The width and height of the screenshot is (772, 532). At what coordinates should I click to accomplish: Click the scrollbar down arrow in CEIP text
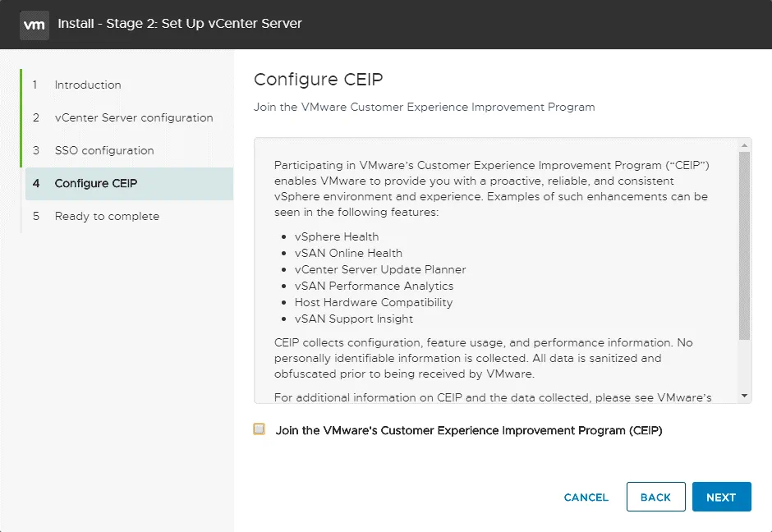click(x=744, y=396)
